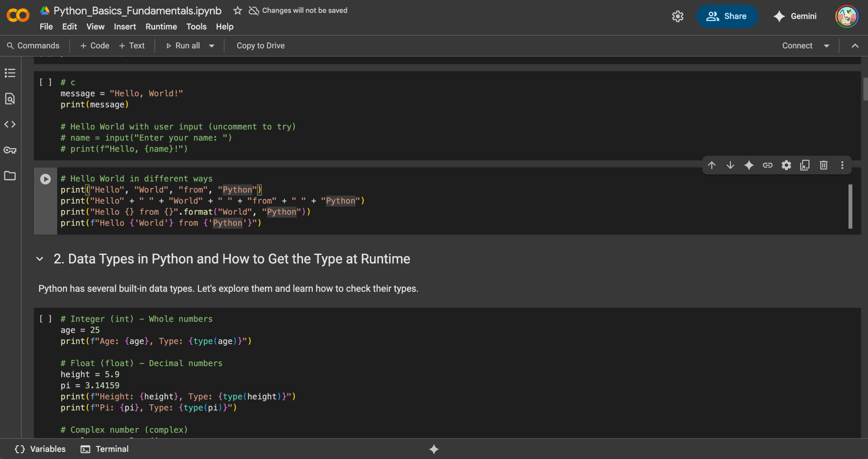Collapse the header toolbar with chevron
The height and width of the screenshot is (459, 868).
[855, 46]
